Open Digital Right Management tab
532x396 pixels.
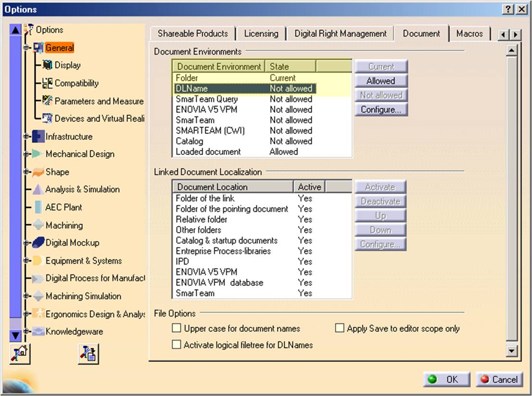[x=340, y=34]
